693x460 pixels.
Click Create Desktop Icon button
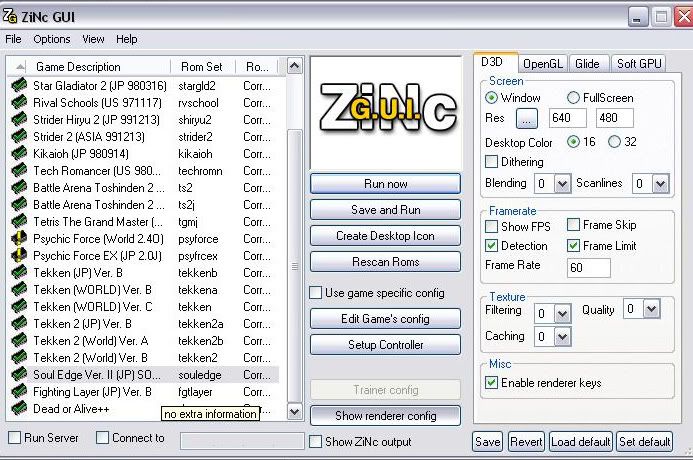tap(385, 236)
